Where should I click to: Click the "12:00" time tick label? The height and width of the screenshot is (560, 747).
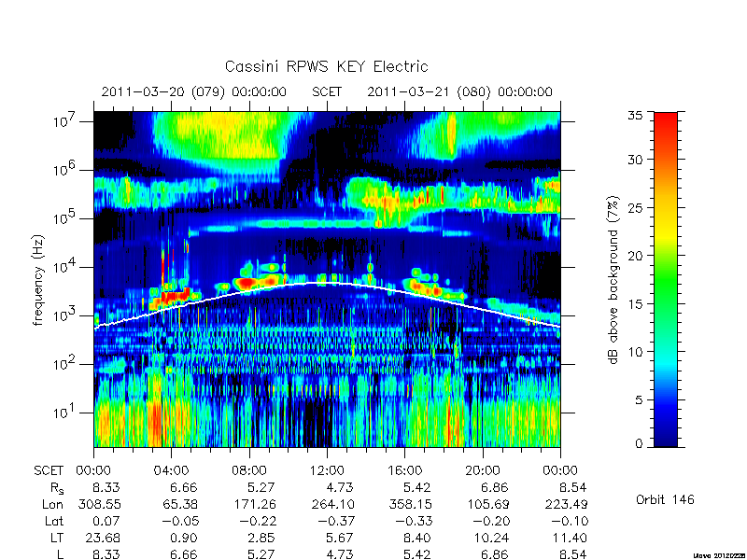click(327, 470)
